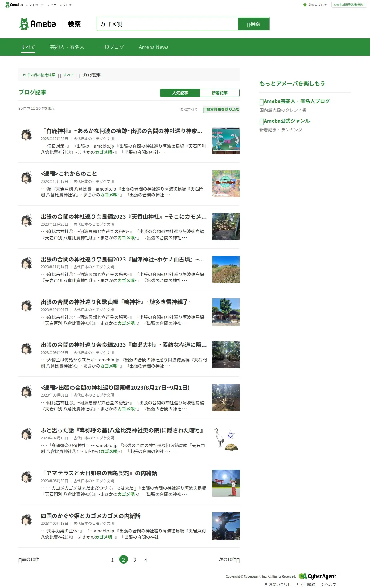
Task: Open author avatar of 卑弥呼の墓 article
Action: click(x=27, y=434)
